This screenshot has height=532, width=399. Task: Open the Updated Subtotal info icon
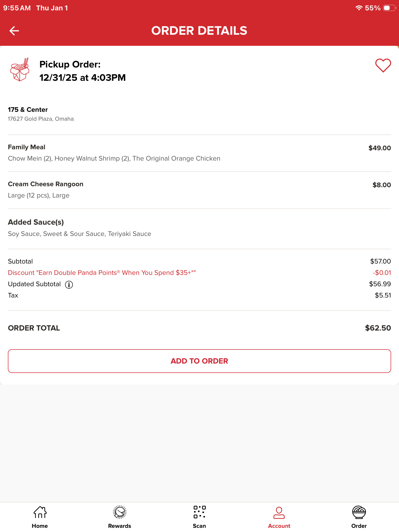click(69, 285)
